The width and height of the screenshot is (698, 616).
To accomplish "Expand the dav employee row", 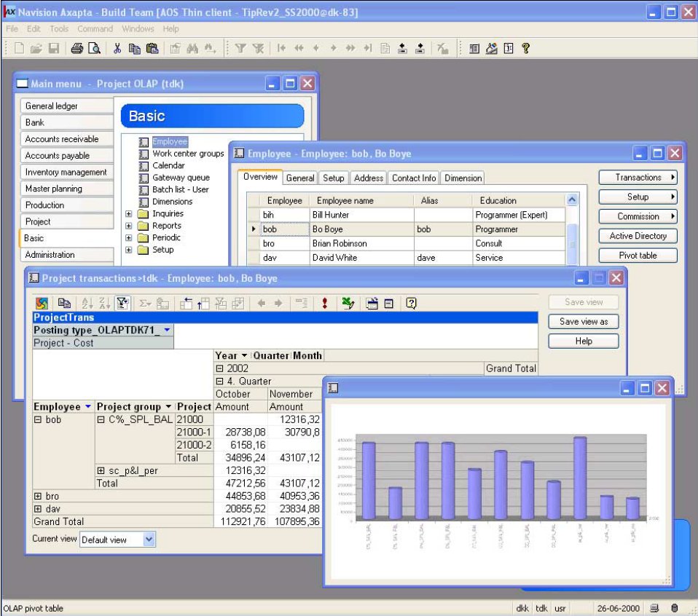I will (x=38, y=509).
